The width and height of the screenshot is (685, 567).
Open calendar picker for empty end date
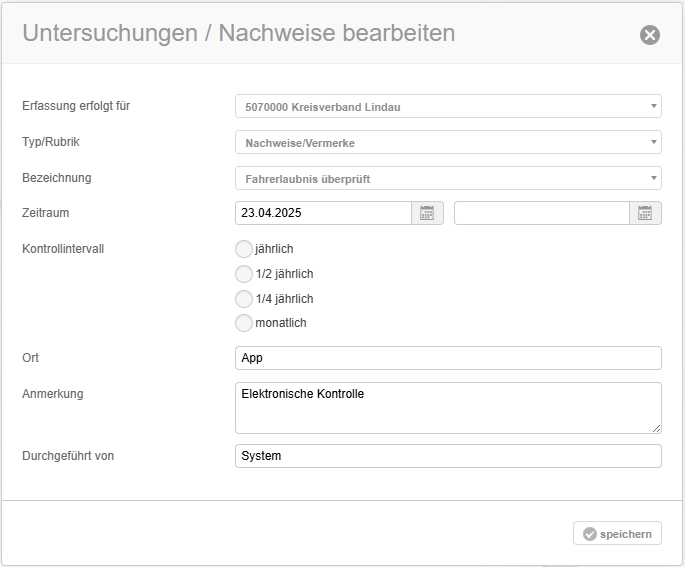[645, 213]
